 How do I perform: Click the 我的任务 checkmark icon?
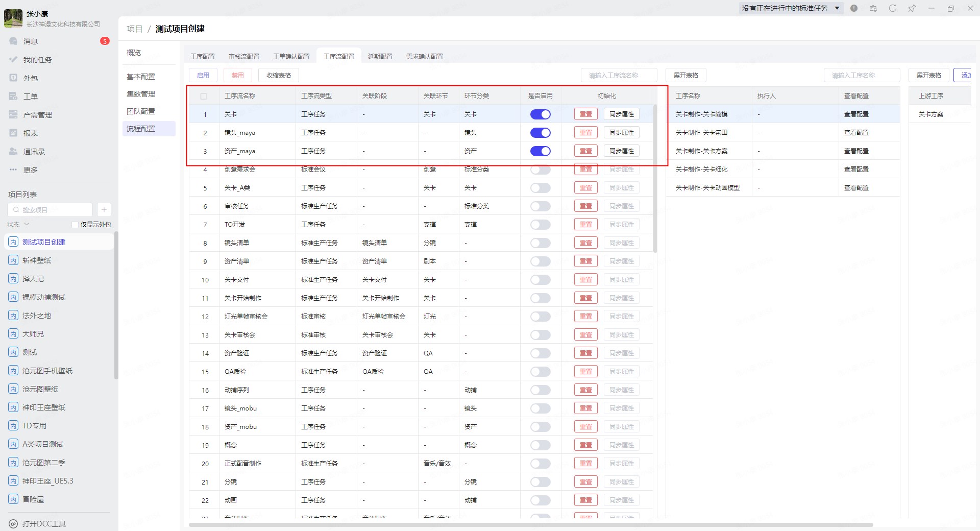(14, 60)
